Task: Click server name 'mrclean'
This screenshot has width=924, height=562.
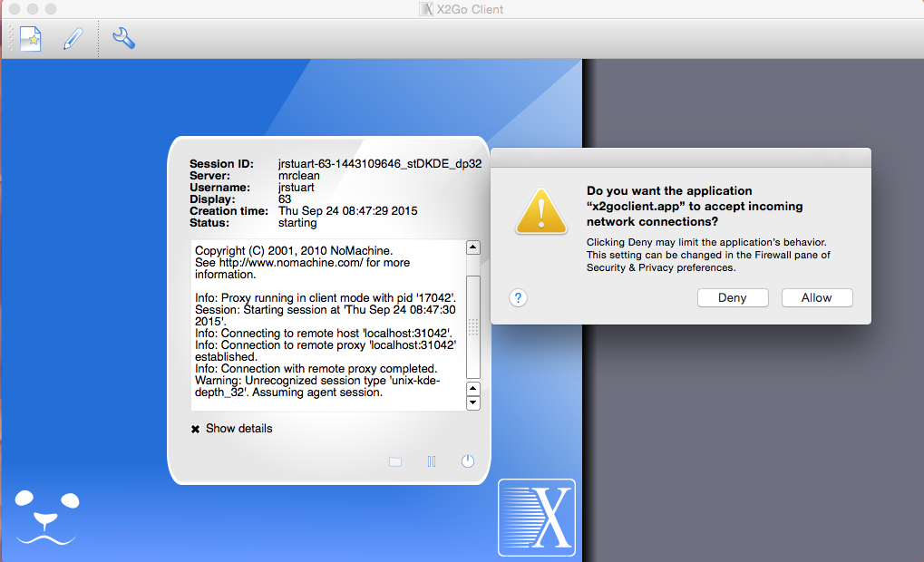Action: tap(298, 176)
